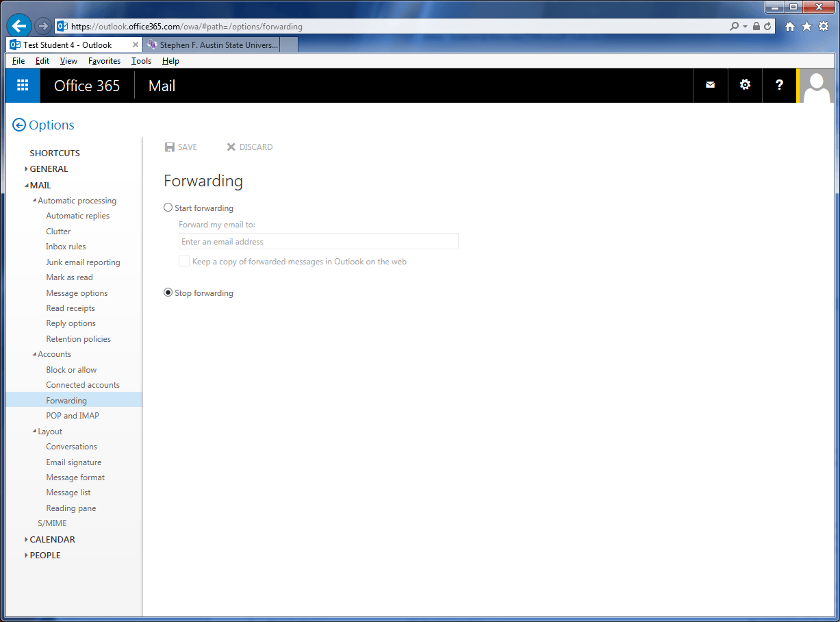The height and width of the screenshot is (622, 840).
Task: Click the forward email address field
Action: click(318, 241)
